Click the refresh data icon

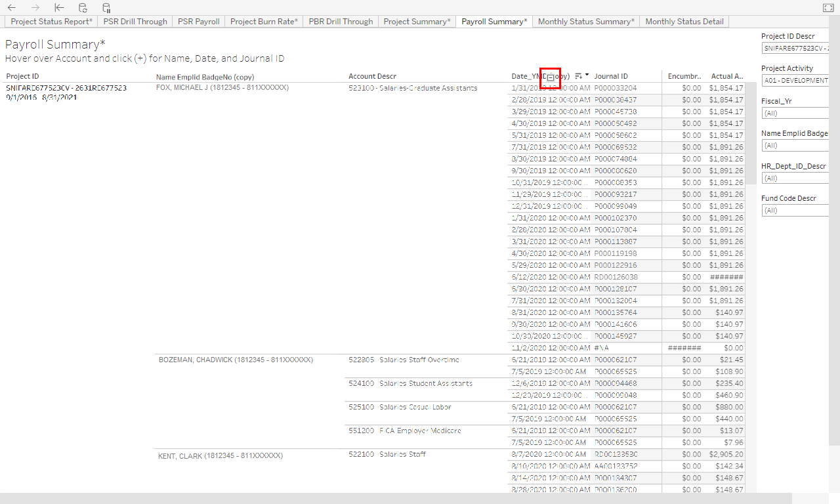tap(83, 8)
